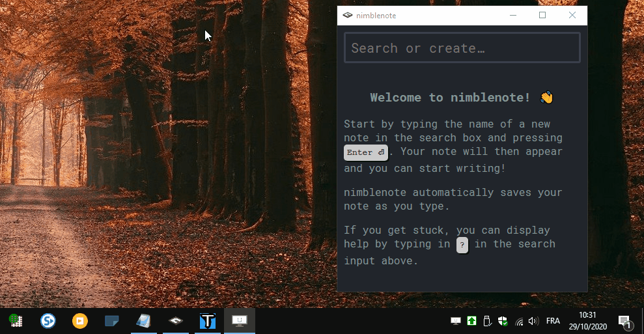Click the FRA input language indicator
Viewport: 644px width, 334px height.
(x=553, y=321)
